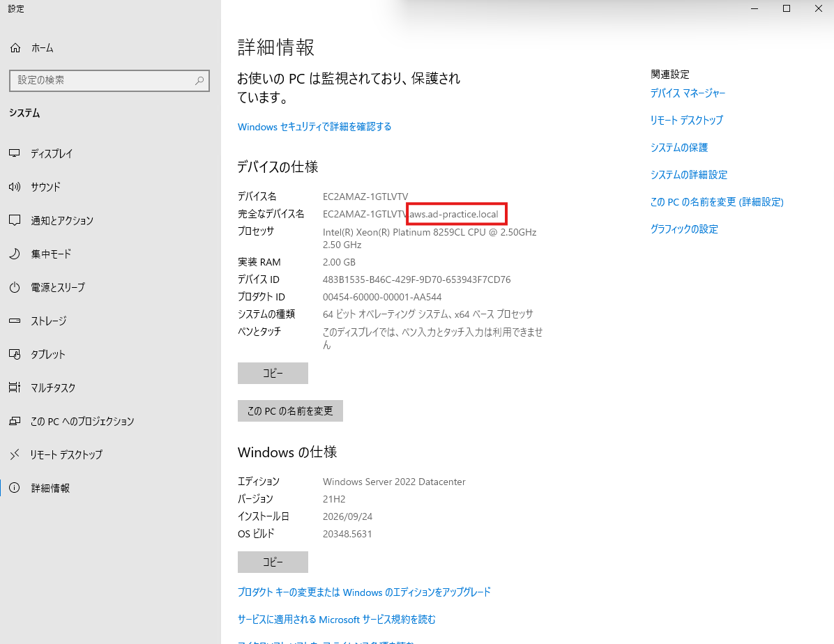Click Windows Server 2022 Datacenter edition text
This screenshot has width=834, height=644.
tap(394, 482)
